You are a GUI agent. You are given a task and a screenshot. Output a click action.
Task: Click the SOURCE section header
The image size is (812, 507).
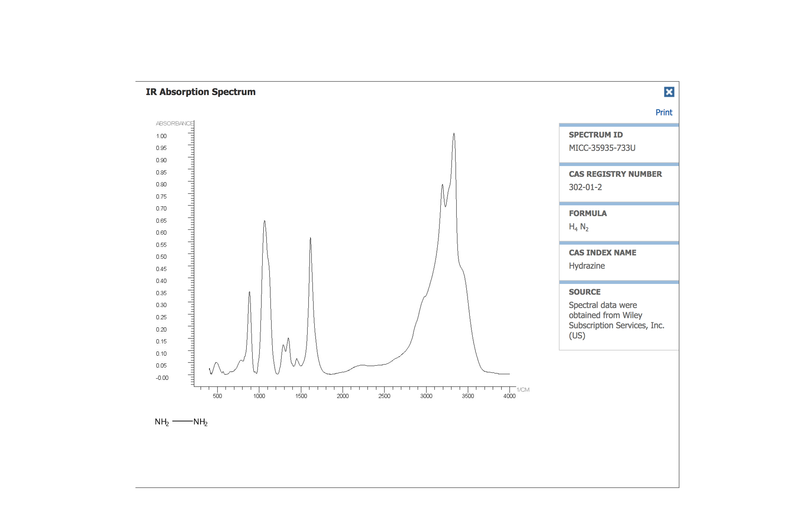click(x=584, y=292)
